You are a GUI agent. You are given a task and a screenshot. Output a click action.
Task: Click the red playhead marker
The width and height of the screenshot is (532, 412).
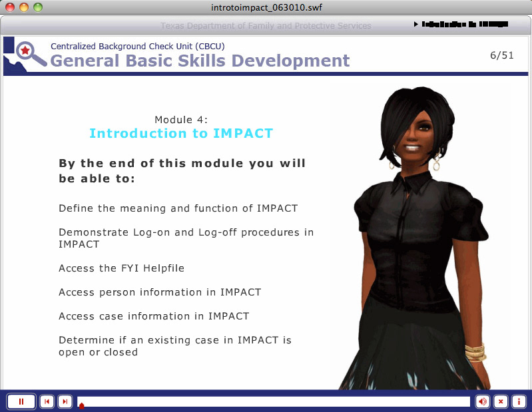(81, 405)
